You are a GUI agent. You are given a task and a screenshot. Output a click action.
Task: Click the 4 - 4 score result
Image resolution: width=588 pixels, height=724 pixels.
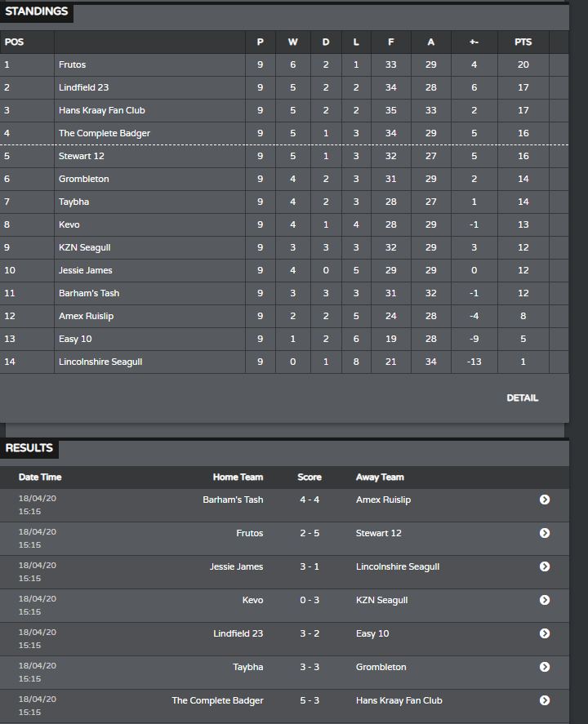pyautogui.click(x=310, y=500)
